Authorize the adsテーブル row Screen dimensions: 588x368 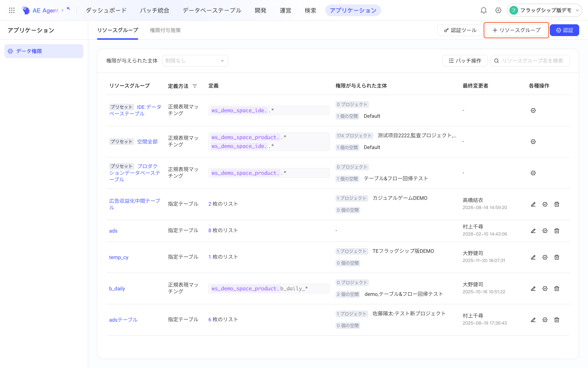[545, 320]
